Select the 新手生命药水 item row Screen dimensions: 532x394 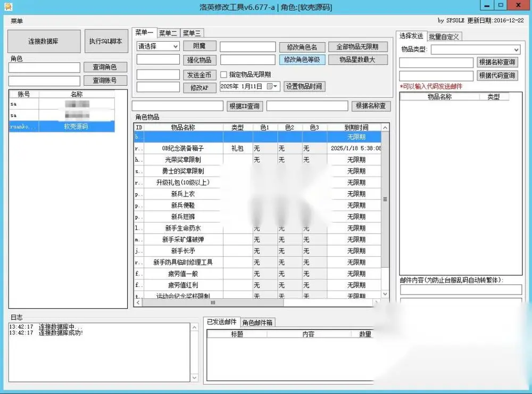tap(258, 228)
